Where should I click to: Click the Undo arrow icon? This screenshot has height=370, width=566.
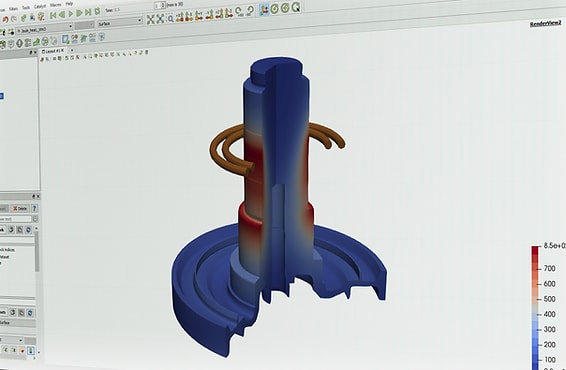(x=5, y=19)
